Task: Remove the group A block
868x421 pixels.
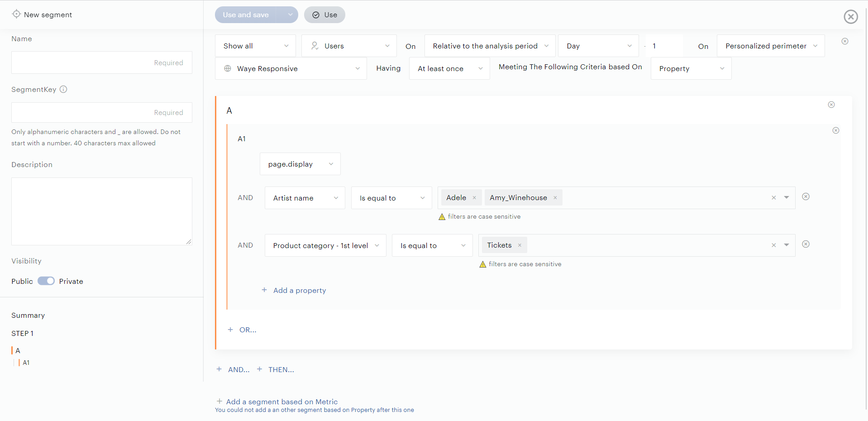Action: tap(831, 105)
